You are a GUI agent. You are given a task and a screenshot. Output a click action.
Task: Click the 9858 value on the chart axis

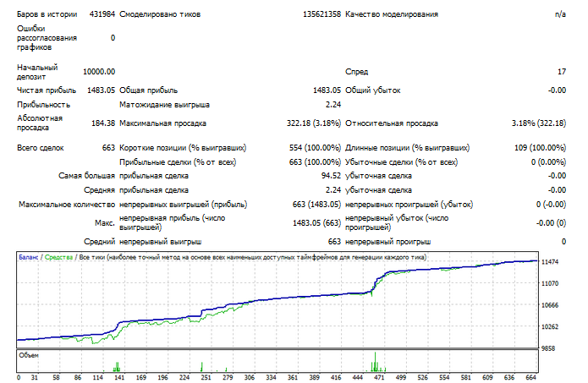click(548, 348)
